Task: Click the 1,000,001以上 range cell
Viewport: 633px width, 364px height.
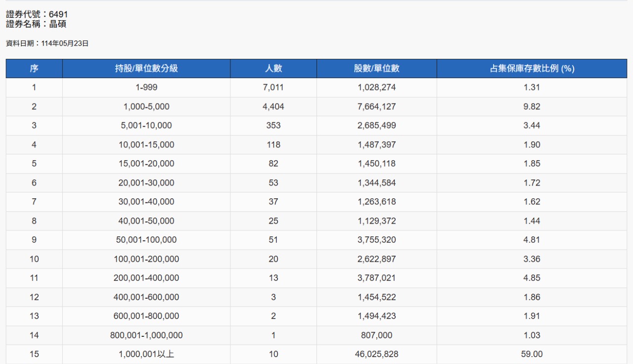Action: 146,354
